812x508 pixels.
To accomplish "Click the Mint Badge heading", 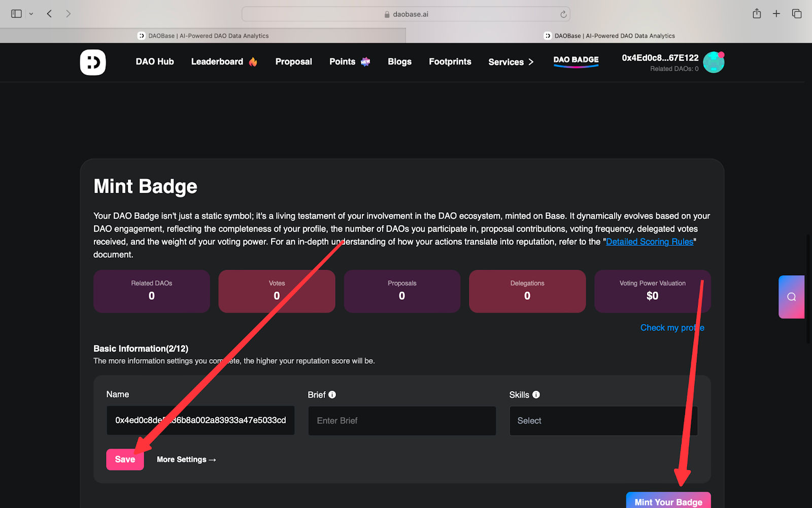I will (x=145, y=186).
